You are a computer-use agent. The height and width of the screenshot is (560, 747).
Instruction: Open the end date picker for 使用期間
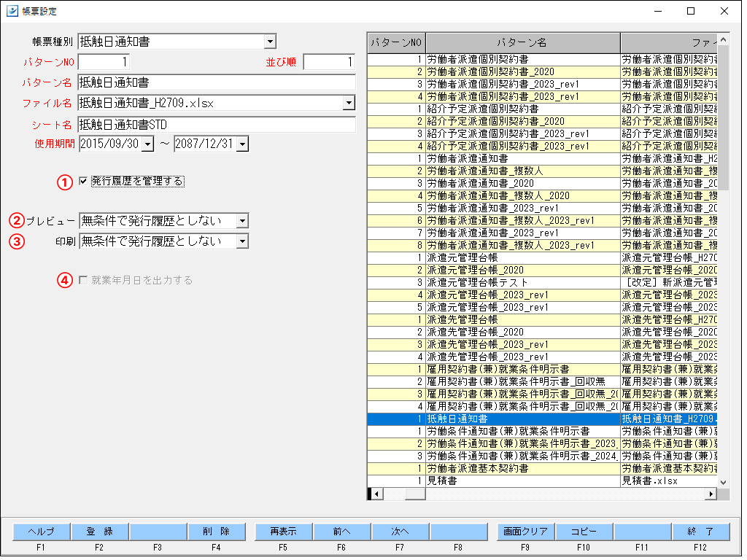point(242,144)
